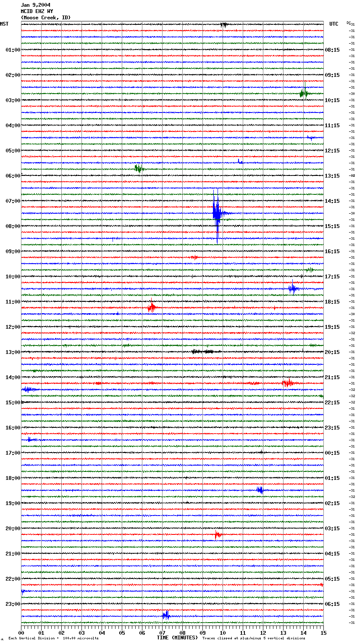The height and width of the screenshot is (644, 357).
Task: Click the "TIME (MINUTES)" axis title
Action: coord(177,638)
